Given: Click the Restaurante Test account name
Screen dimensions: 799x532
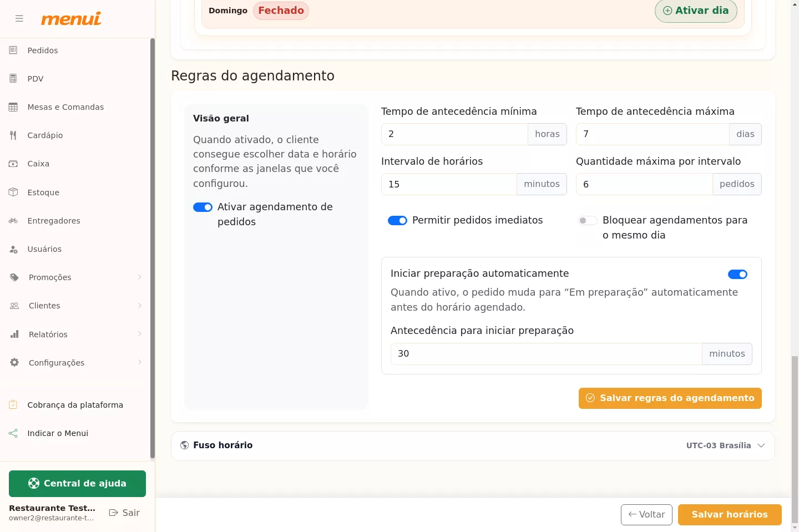Looking at the screenshot, I should (x=52, y=508).
